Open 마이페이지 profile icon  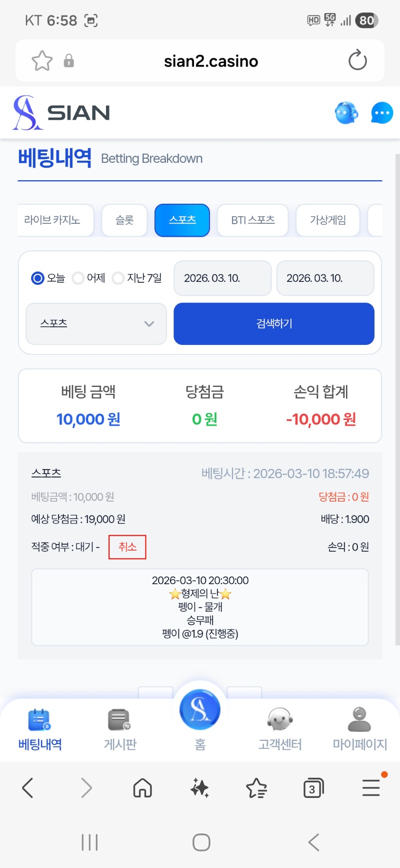click(x=359, y=720)
